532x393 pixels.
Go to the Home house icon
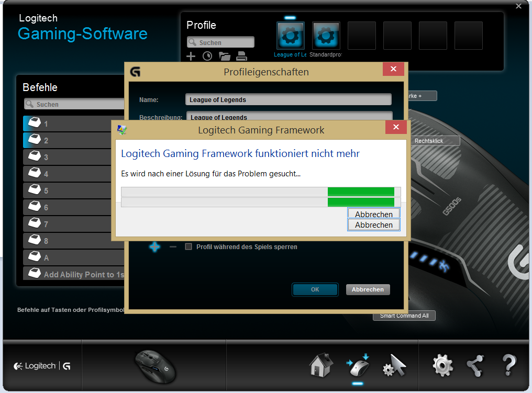click(321, 365)
